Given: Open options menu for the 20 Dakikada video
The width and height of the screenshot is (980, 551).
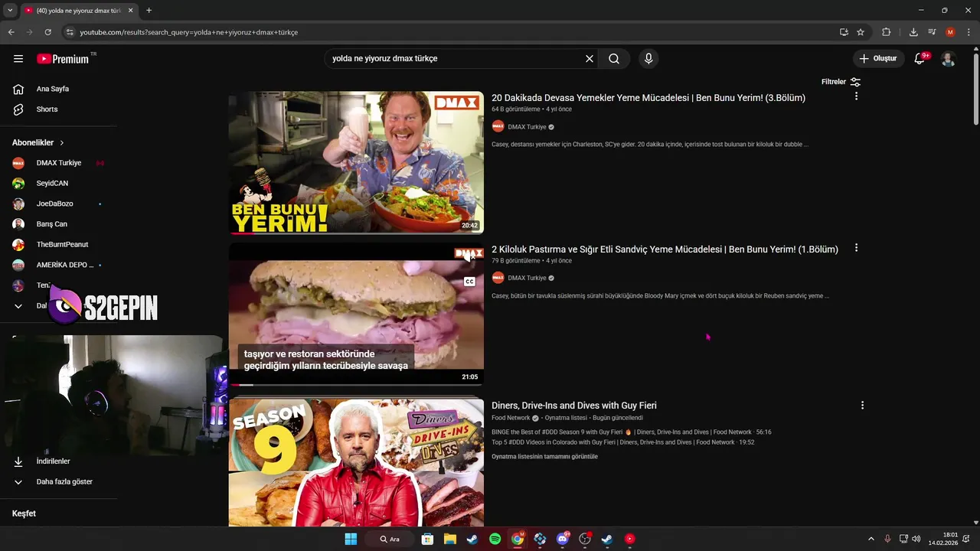Looking at the screenshot, I should tap(856, 96).
